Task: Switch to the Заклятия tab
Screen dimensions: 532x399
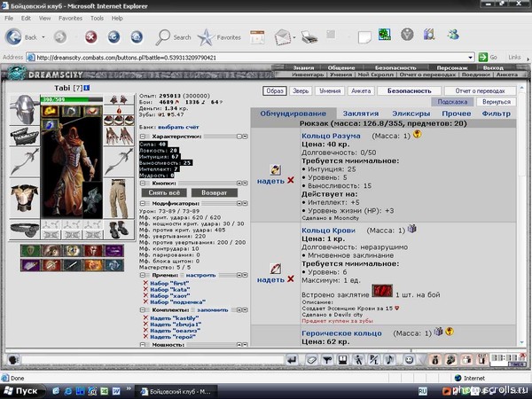Action: pyautogui.click(x=361, y=113)
